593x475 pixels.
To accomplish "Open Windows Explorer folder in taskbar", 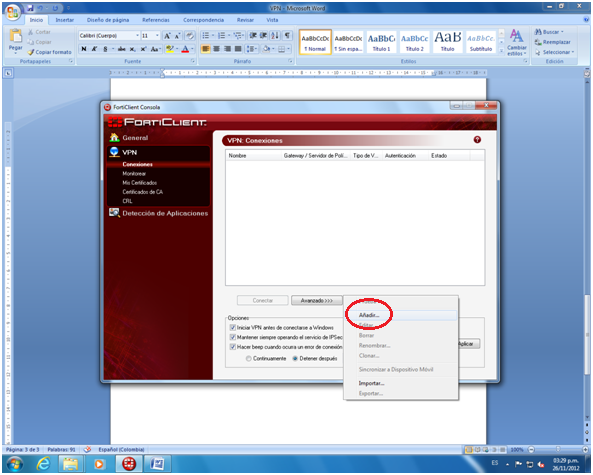I will pyautogui.click(x=71, y=463).
